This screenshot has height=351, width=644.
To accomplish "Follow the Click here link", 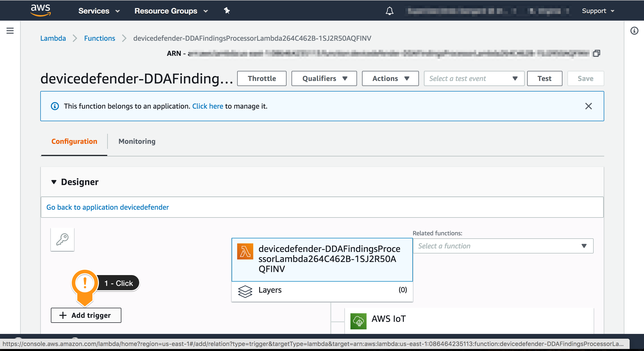I will [208, 106].
